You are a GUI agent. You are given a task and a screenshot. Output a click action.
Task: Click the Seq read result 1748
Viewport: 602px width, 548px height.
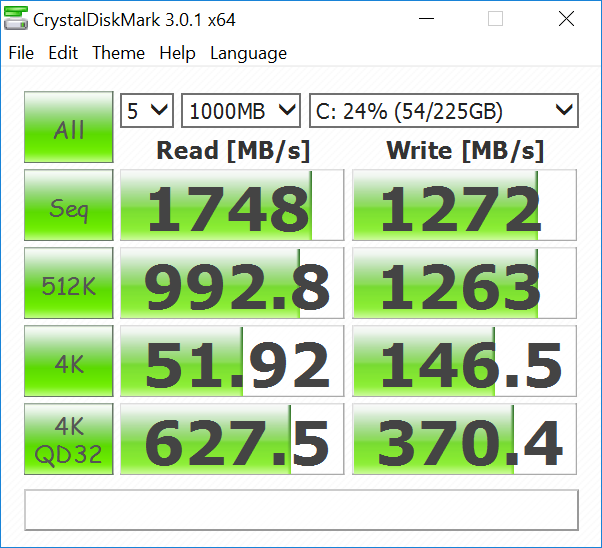[x=232, y=205]
